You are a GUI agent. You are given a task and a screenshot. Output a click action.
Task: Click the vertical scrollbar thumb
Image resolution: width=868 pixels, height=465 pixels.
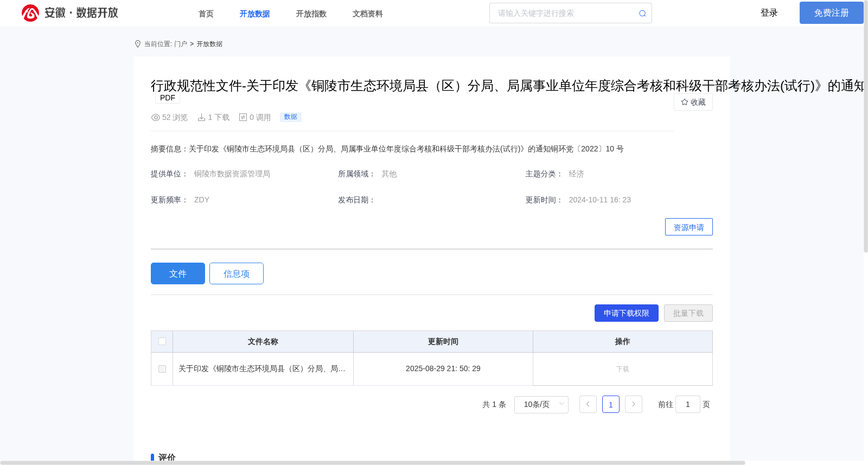(866, 128)
